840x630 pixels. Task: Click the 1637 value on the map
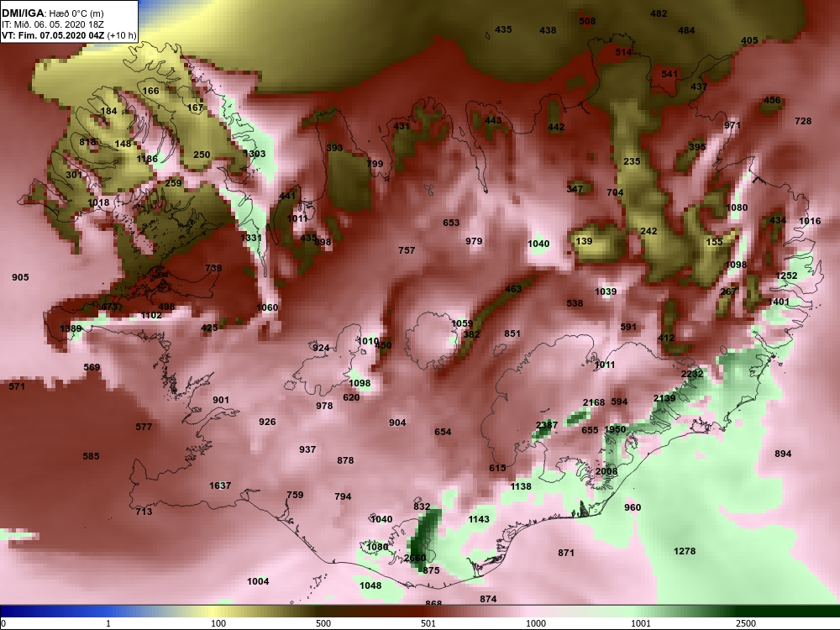(220, 486)
